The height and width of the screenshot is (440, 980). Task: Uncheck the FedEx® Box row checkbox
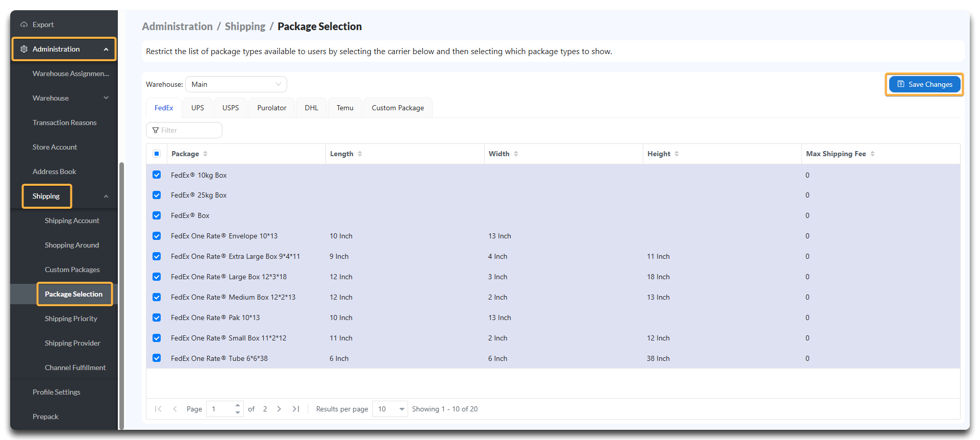click(x=157, y=215)
